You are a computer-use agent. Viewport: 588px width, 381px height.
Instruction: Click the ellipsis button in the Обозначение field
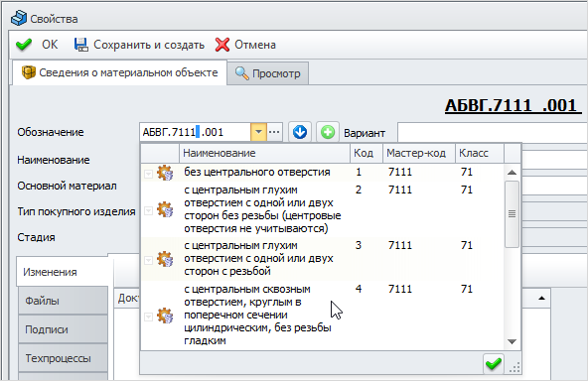click(274, 132)
